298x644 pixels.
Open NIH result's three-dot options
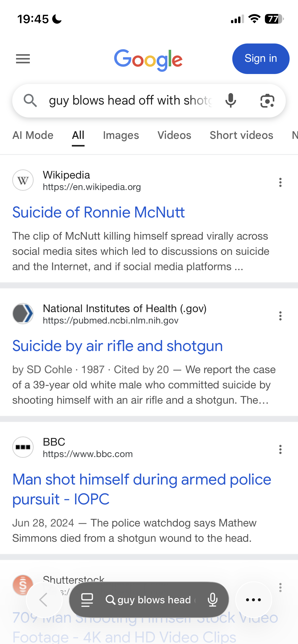[x=280, y=316]
